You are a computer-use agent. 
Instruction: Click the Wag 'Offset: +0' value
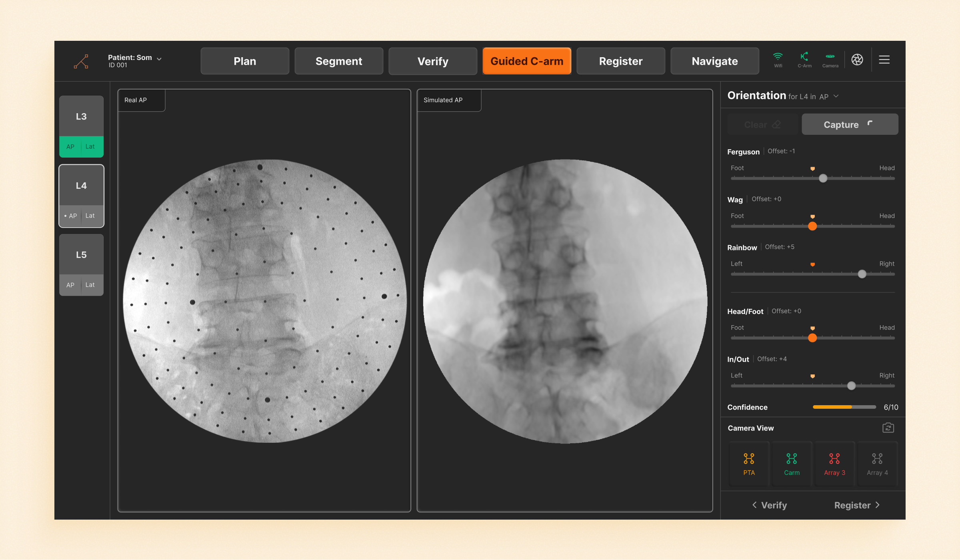pyautogui.click(x=766, y=199)
